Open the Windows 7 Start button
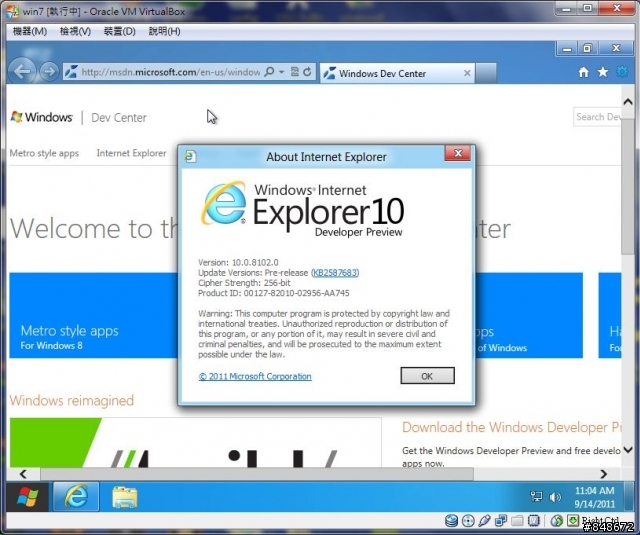Screen dimensions: 640x535 coord(28,496)
